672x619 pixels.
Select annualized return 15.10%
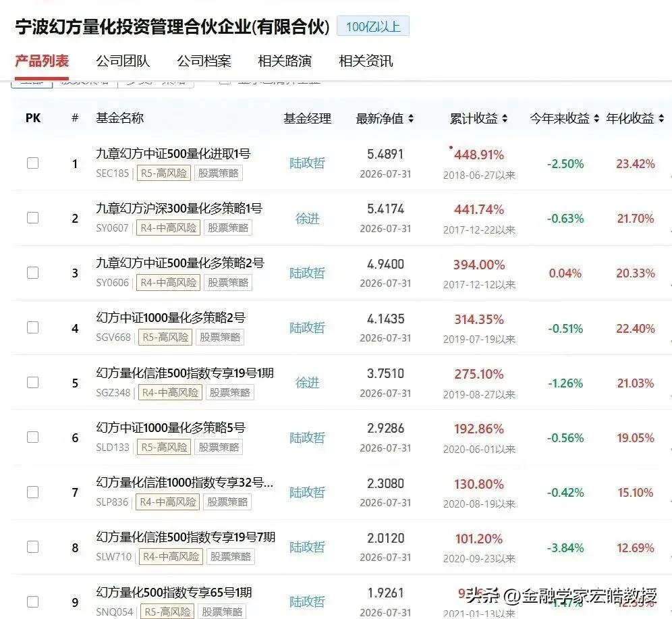(x=636, y=493)
